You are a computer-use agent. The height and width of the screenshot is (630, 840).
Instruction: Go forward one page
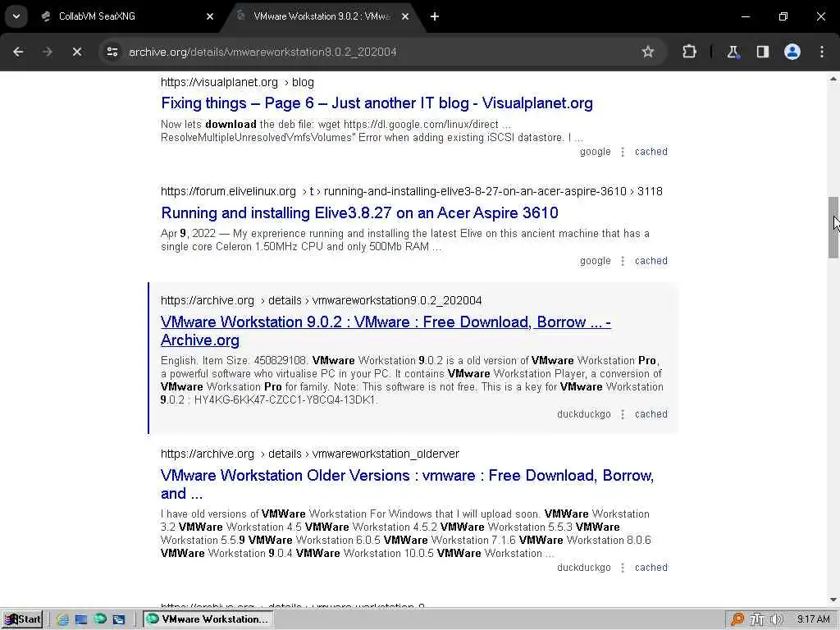(47, 52)
